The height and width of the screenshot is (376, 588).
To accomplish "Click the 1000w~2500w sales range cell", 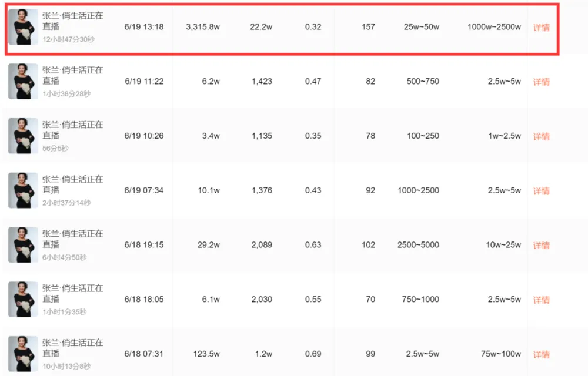I will click(x=494, y=27).
